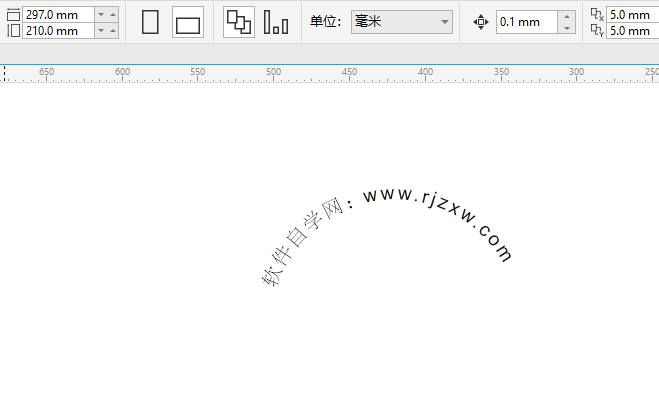Image resolution: width=659 pixels, height=394 pixels.
Task: Click duplicate distance X field 5.0 mm
Action: pos(633,15)
